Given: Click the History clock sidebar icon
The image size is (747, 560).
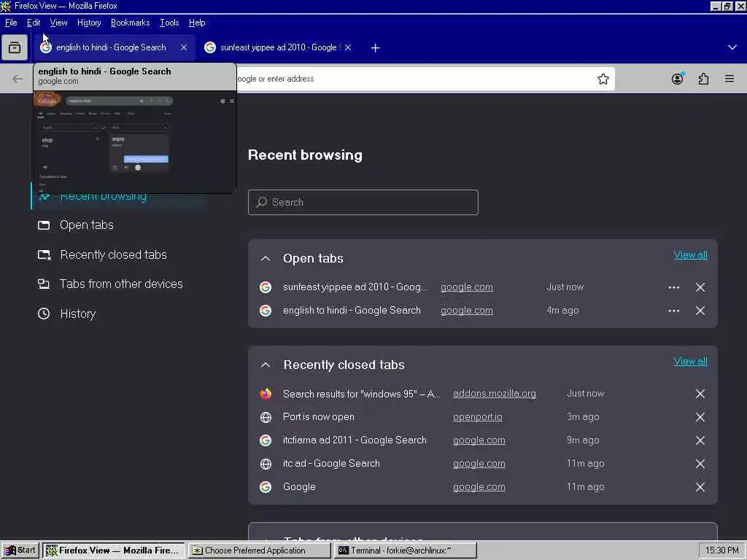Looking at the screenshot, I should click(44, 314).
